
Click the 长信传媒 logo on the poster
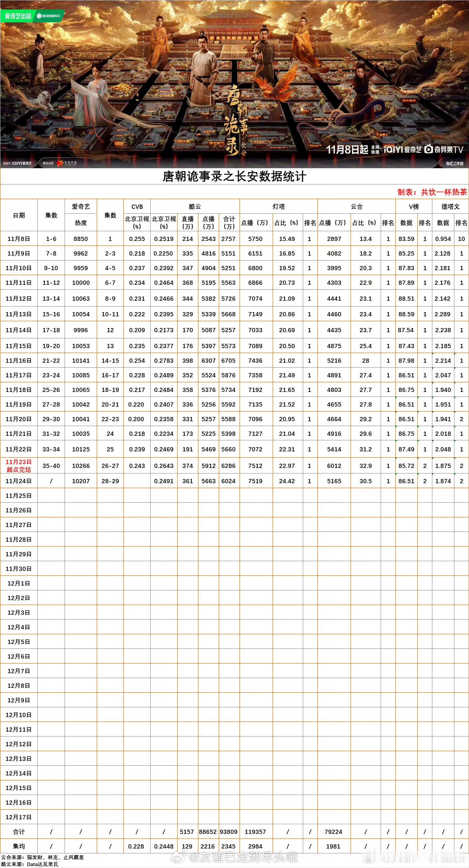coord(67,163)
